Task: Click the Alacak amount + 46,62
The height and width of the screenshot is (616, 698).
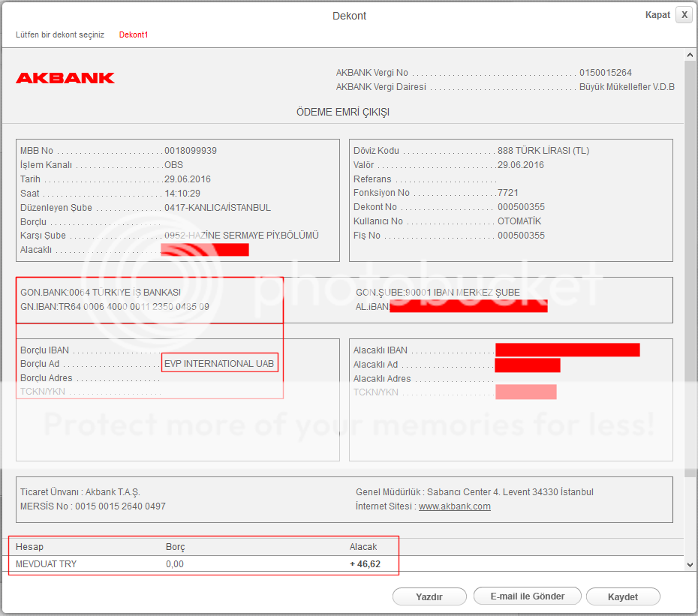Action: click(x=365, y=564)
